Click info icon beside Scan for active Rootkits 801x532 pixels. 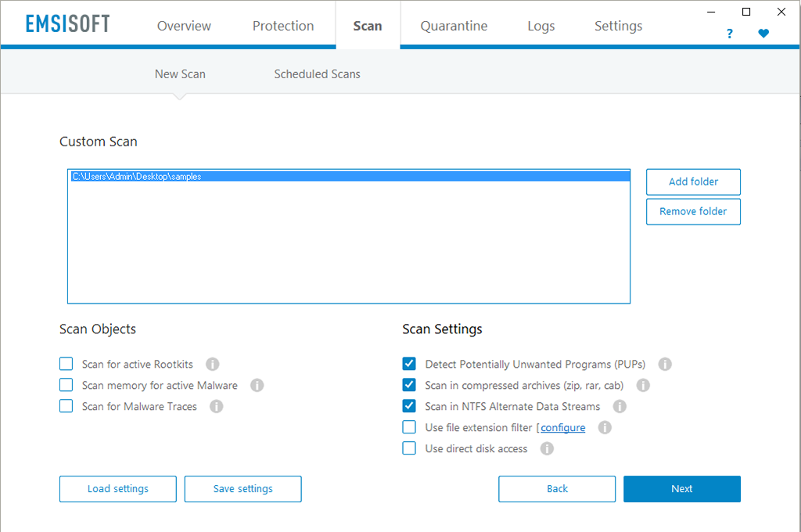212,364
